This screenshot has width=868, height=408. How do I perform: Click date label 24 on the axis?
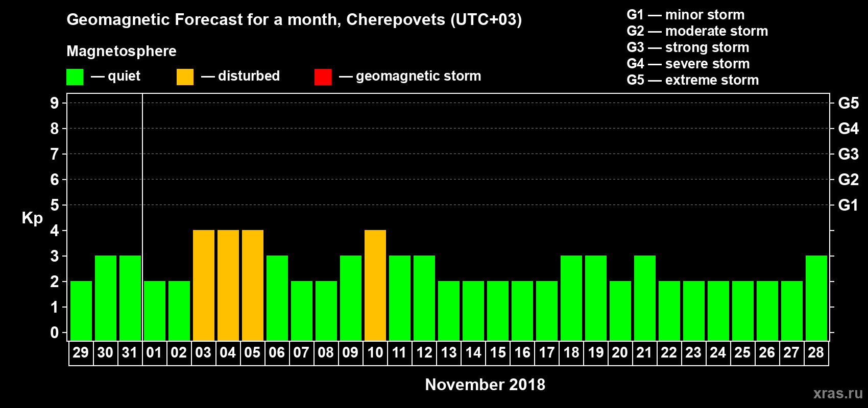pos(718,352)
